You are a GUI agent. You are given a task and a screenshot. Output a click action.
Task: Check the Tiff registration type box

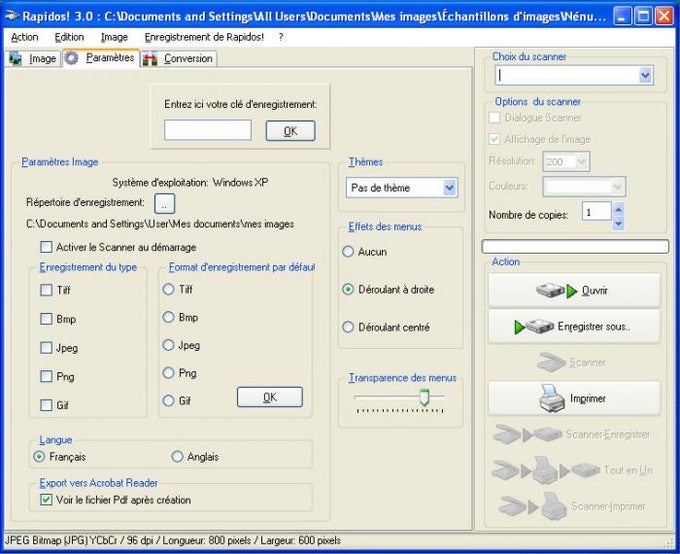[x=46, y=290]
